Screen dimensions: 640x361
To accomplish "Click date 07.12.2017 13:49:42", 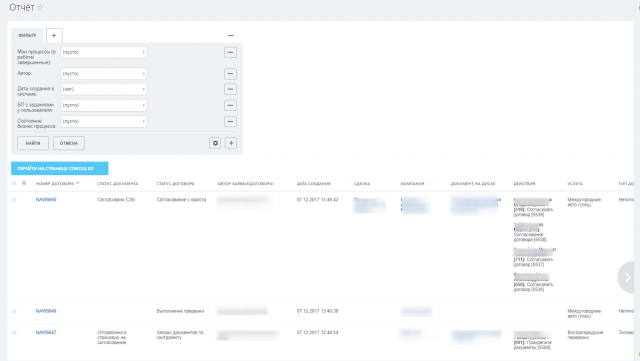I will pos(317,200).
